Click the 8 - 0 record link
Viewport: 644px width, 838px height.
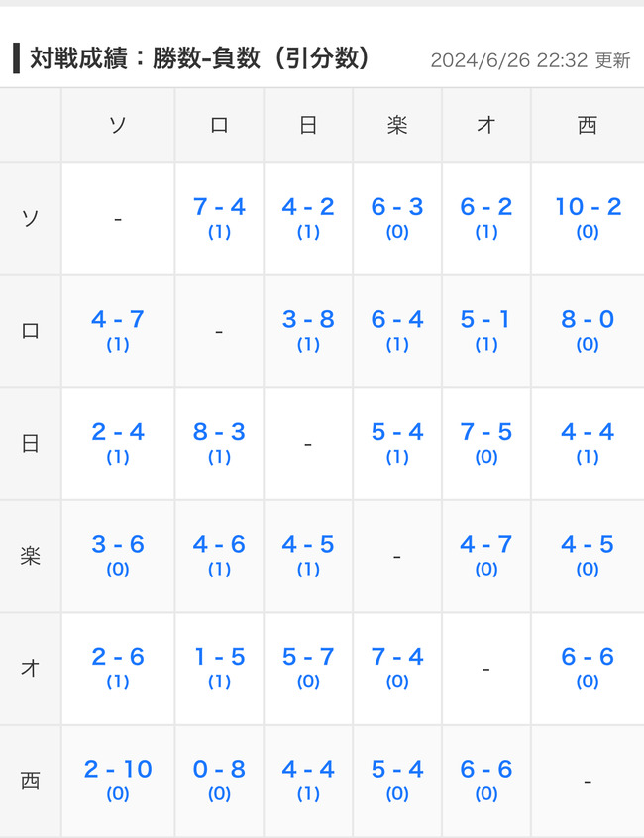click(588, 319)
